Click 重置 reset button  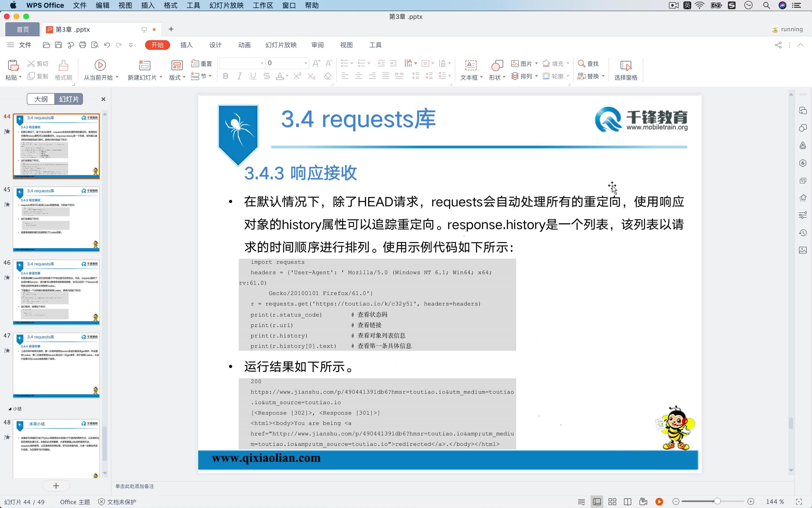coord(201,63)
